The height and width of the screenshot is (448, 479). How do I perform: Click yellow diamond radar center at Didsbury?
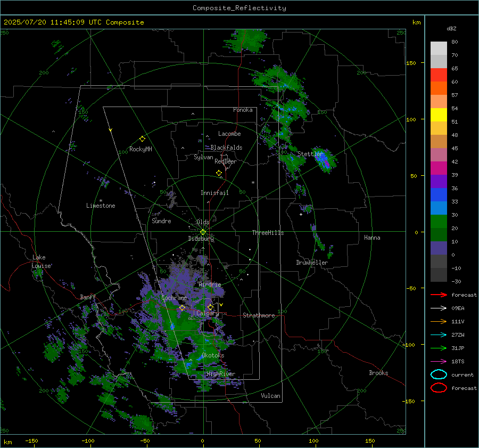tap(203, 232)
